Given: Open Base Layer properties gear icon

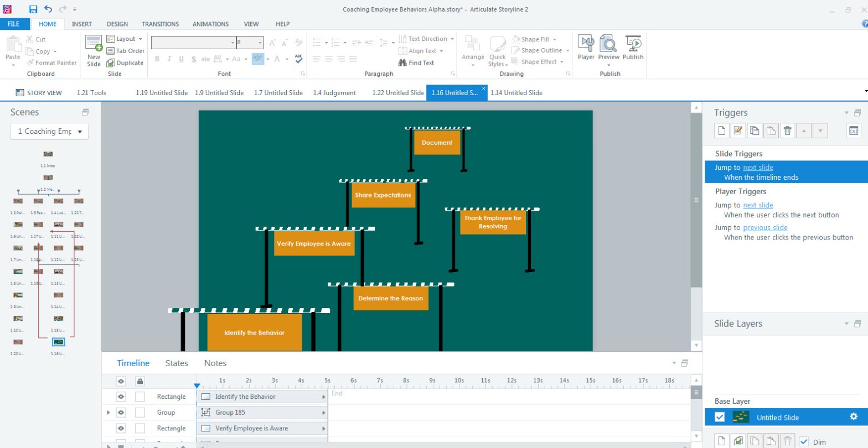Looking at the screenshot, I should [853, 417].
